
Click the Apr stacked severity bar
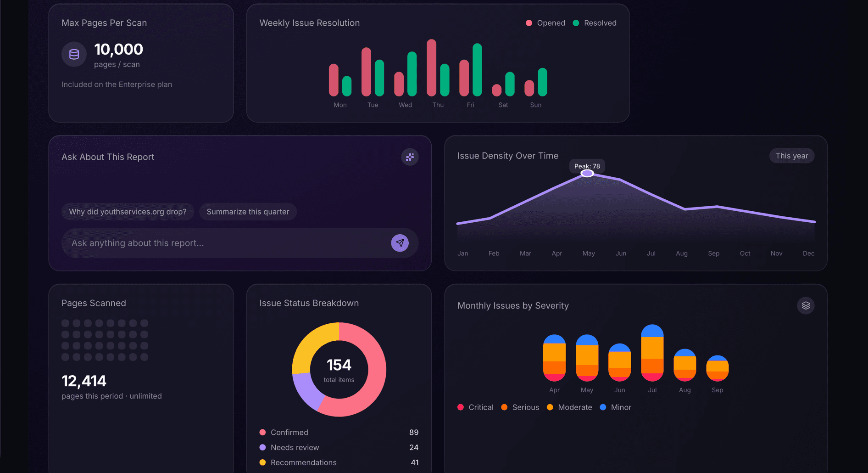point(554,358)
